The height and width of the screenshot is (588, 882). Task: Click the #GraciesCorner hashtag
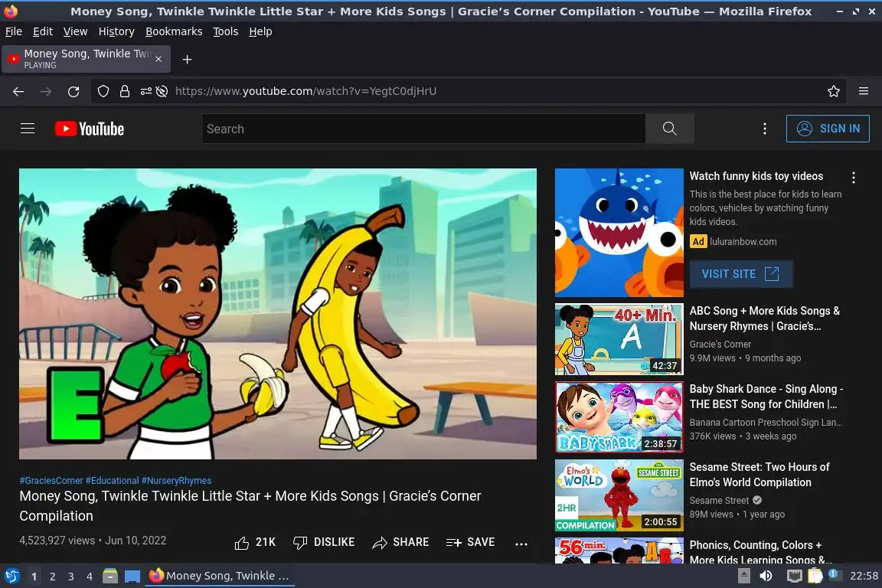(51, 481)
